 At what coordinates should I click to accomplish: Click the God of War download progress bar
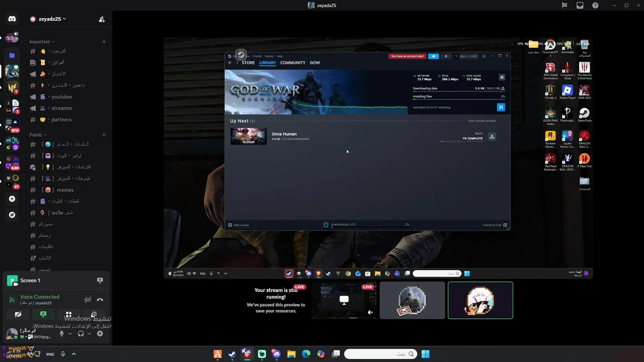(458, 92)
